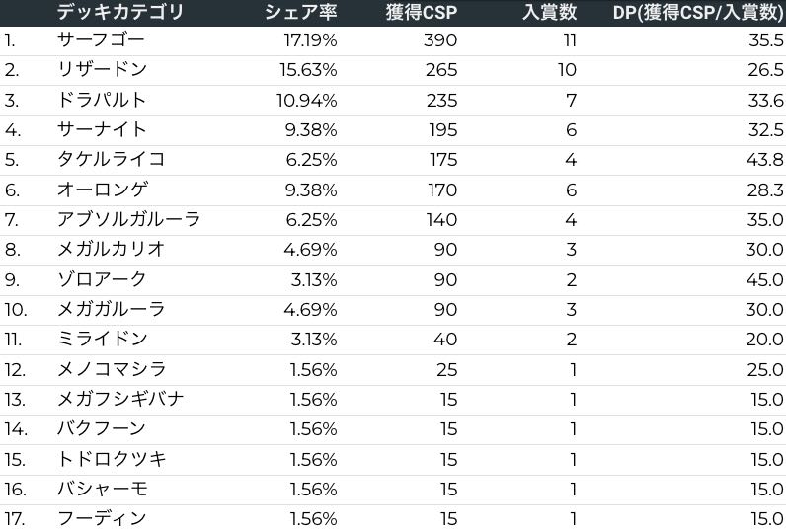786x532 pixels.
Task: Select the ゾロアーク deck entry
Action: (x=102, y=279)
